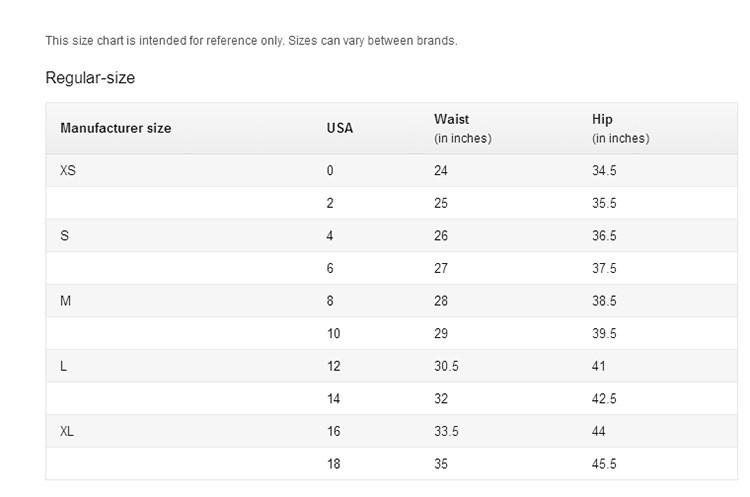Click USA size 0 cell
Viewport: 750px width, 497px height.
point(330,170)
